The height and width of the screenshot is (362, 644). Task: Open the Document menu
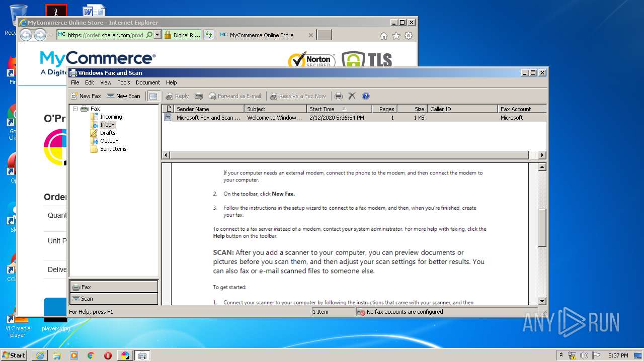click(x=148, y=82)
